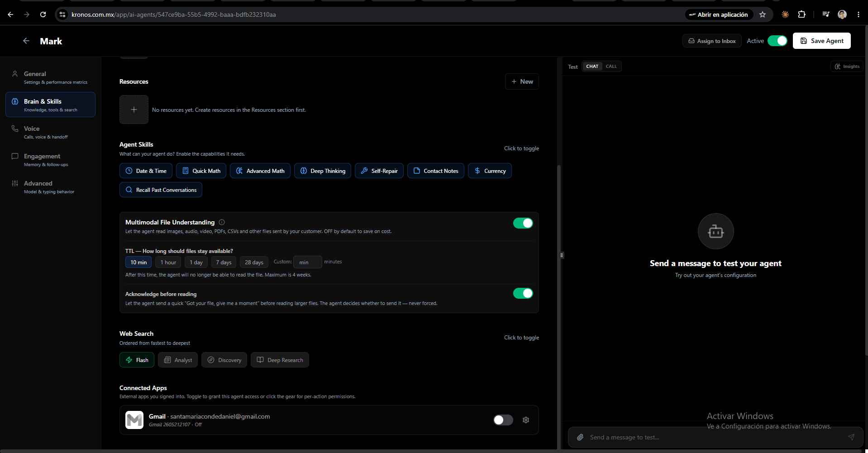This screenshot has width=868, height=453.
Task: Turn off the Active agent switch
Action: 777,41
